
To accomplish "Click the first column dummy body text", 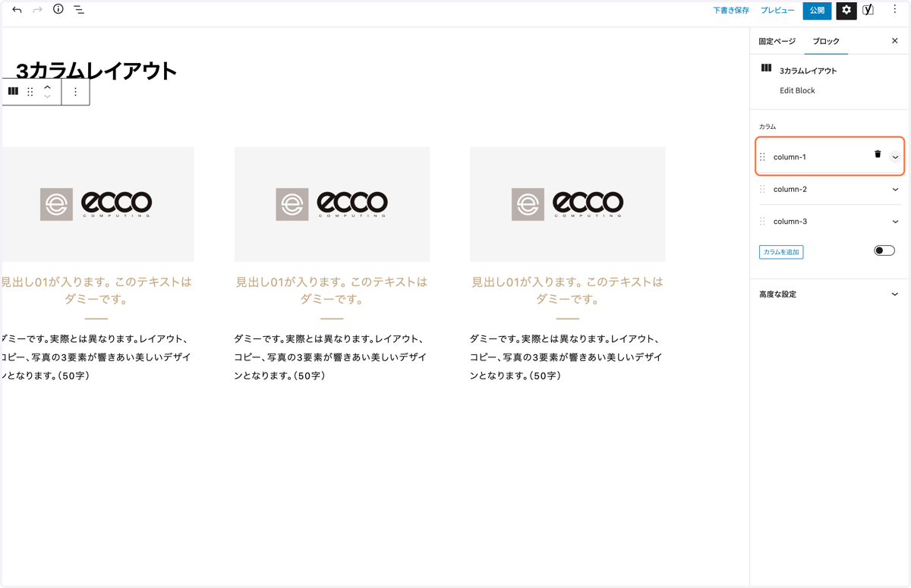I will click(x=96, y=357).
